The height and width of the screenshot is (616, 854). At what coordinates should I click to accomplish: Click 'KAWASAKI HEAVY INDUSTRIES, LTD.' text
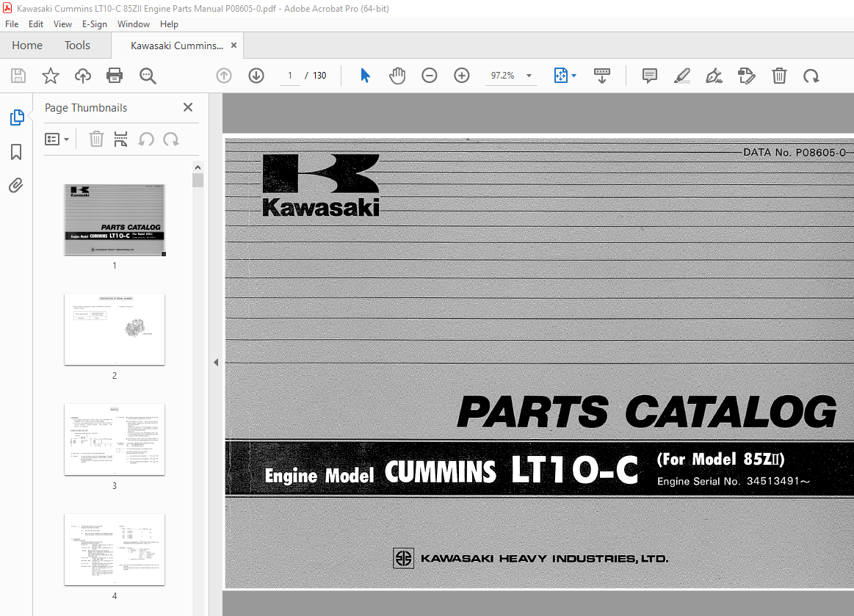tap(544, 559)
